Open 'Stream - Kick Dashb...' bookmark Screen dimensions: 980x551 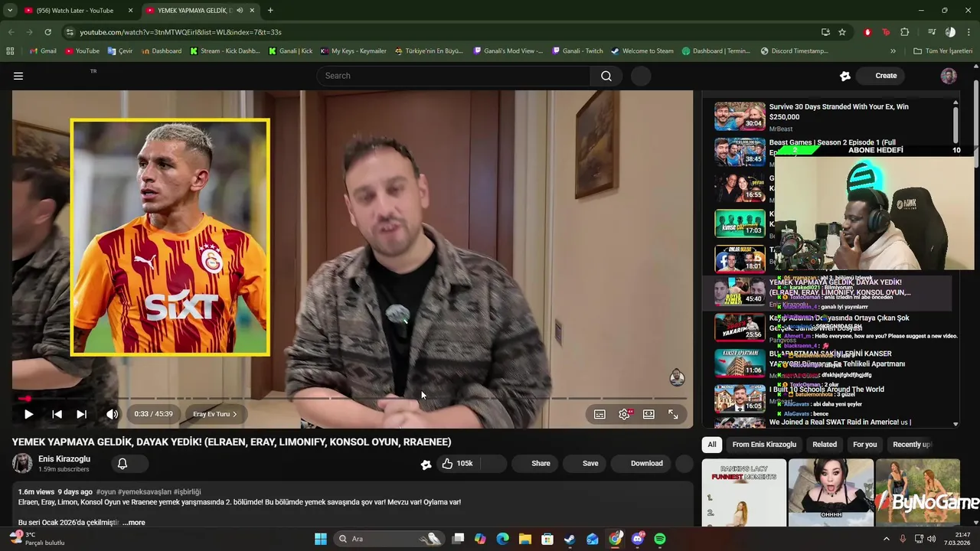tap(225, 51)
